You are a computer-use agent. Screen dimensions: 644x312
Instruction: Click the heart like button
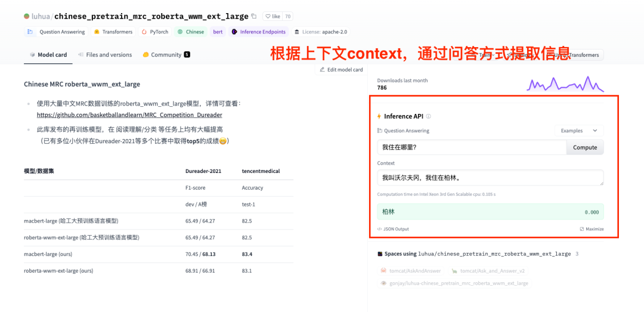coord(273,17)
